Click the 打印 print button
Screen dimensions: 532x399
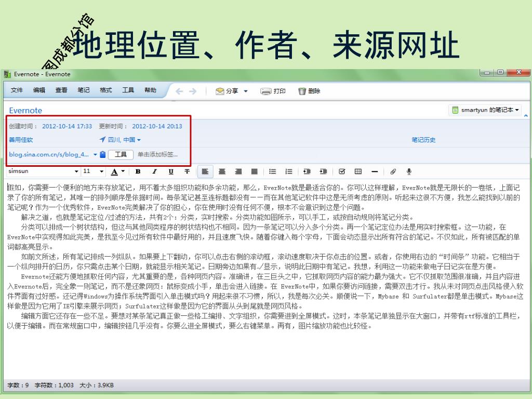[x=273, y=91]
